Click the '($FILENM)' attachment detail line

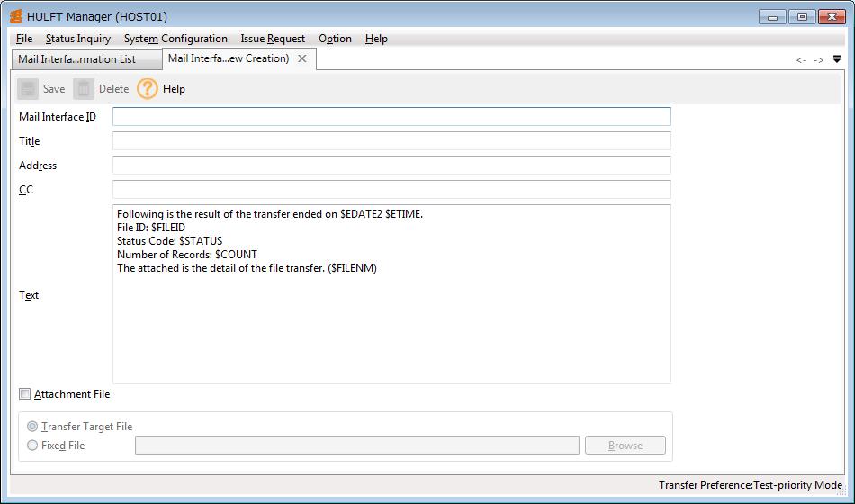pyautogui.click(x=247, y=268)
